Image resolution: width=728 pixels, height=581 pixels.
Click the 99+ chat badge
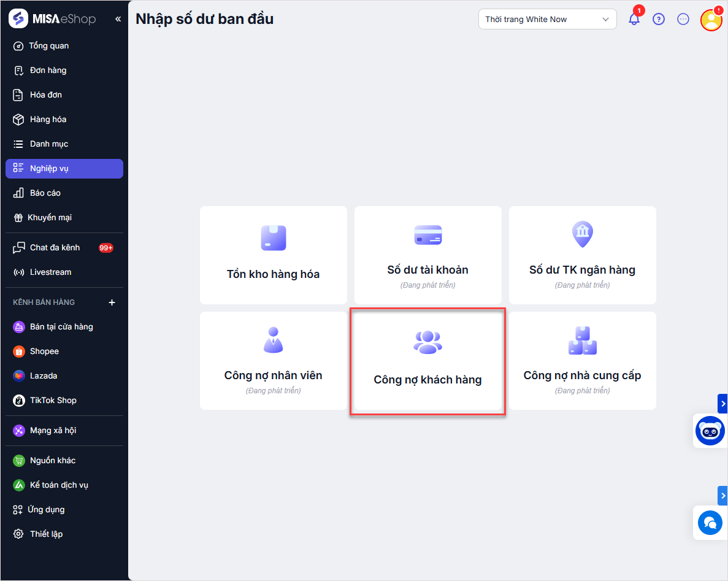[x=106, y=248]
